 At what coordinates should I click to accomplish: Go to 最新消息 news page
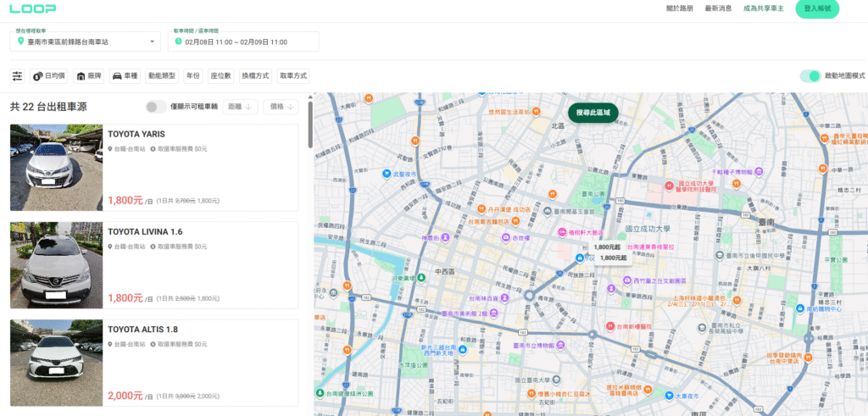(x=718, y=8)
